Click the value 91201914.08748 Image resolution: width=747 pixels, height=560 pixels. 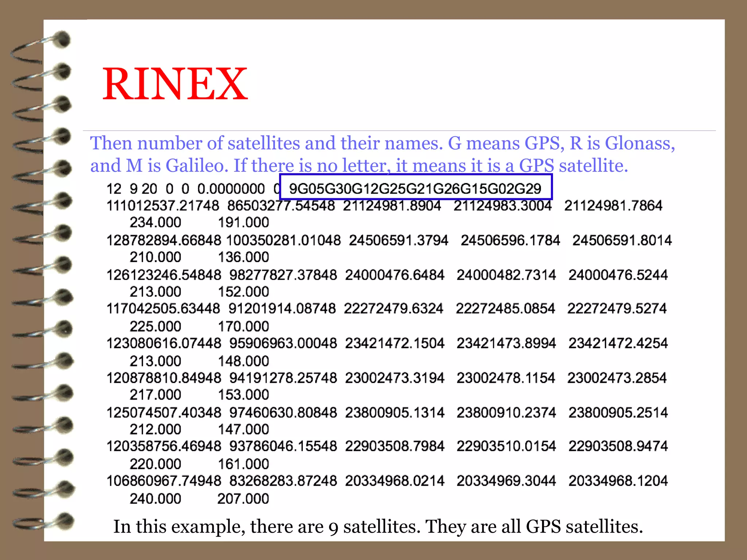pyautogui.click(x=282, y=309)
